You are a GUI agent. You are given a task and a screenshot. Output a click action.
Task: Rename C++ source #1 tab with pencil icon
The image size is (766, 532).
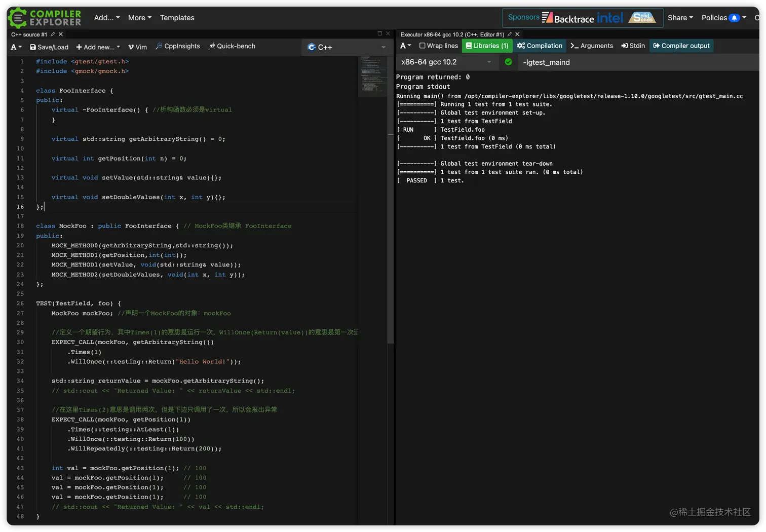point(53,34)
